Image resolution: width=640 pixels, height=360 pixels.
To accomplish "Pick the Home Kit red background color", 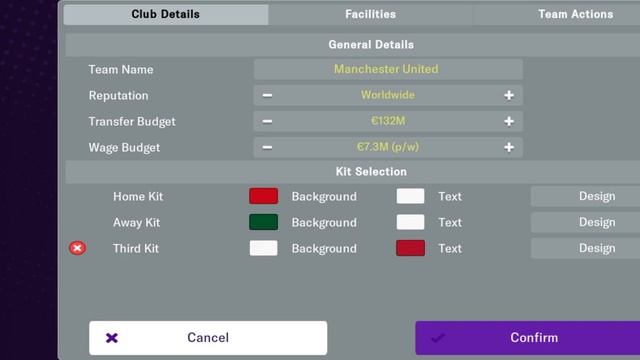I will (x=264, y=196).
